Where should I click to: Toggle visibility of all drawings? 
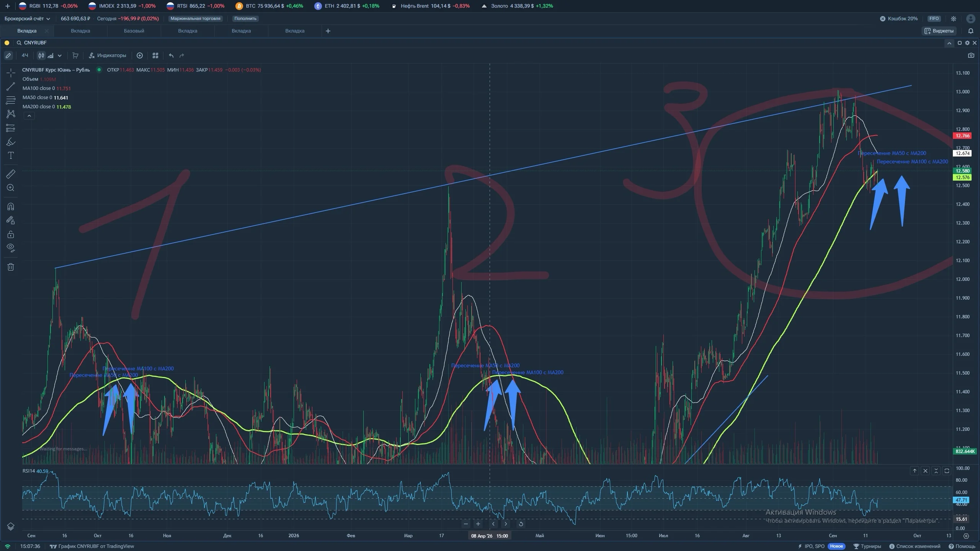pos(11,248)
